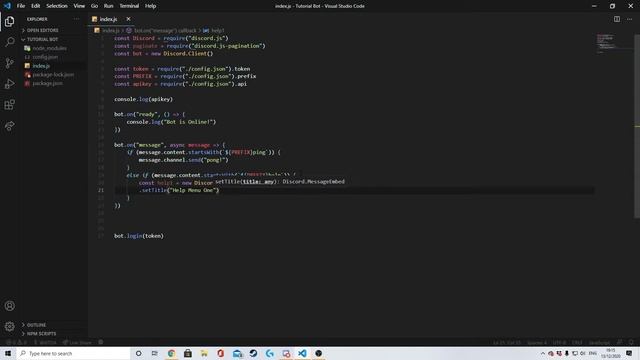
Task: Change indentation via Spaces: 4 status
Action: tap(536, 342)
